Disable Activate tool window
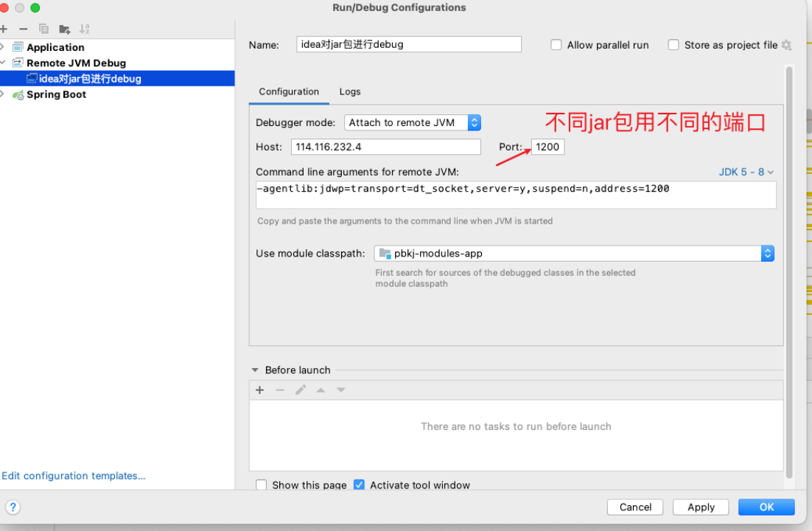The image size is (812, 531). 359,485
